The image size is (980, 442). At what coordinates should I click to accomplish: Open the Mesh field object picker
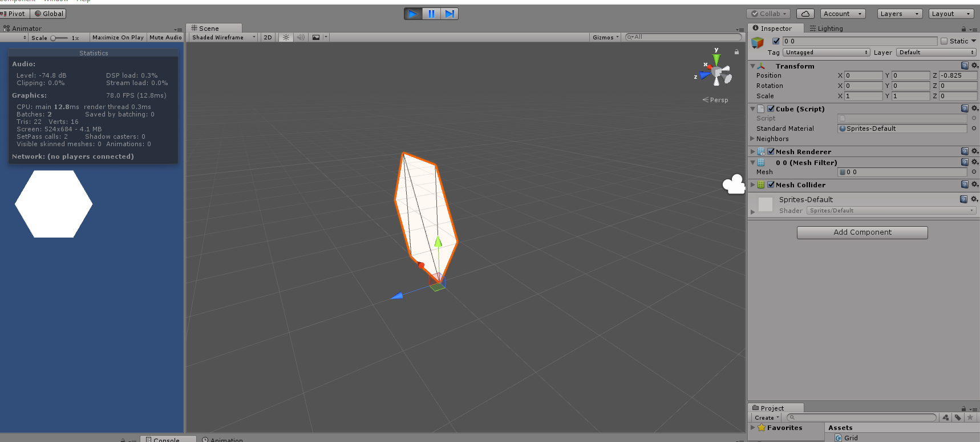(974, 172)
